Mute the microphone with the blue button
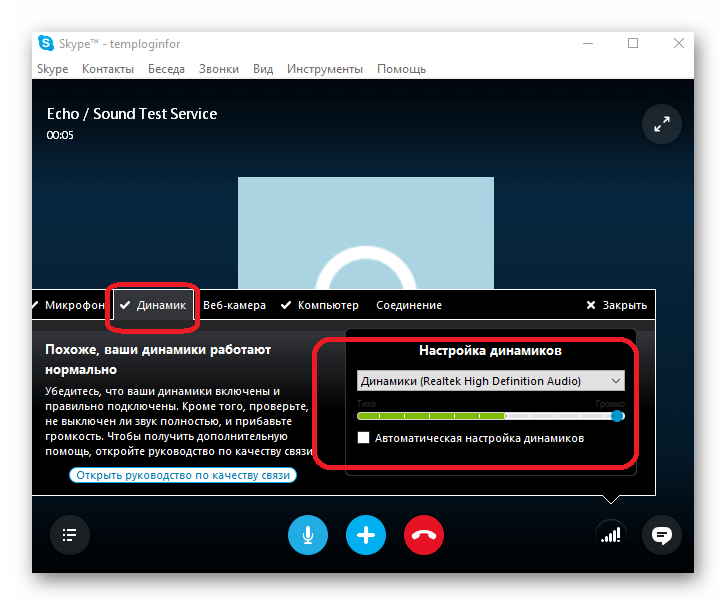 308,535
